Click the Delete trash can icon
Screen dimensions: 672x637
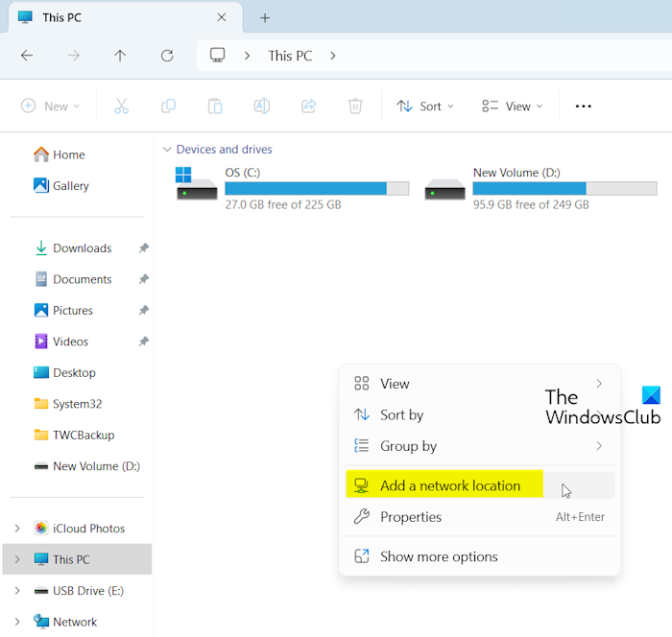355,106
